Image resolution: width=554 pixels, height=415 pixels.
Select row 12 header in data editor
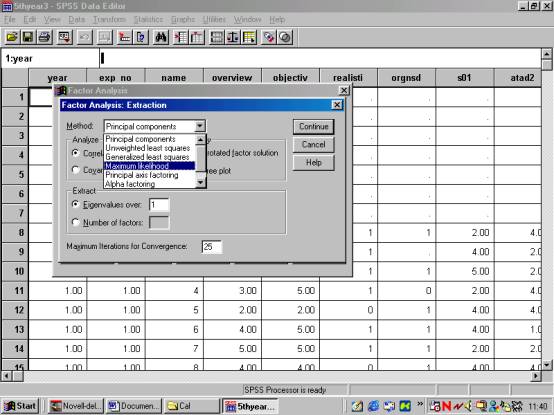tap(15, 310)
